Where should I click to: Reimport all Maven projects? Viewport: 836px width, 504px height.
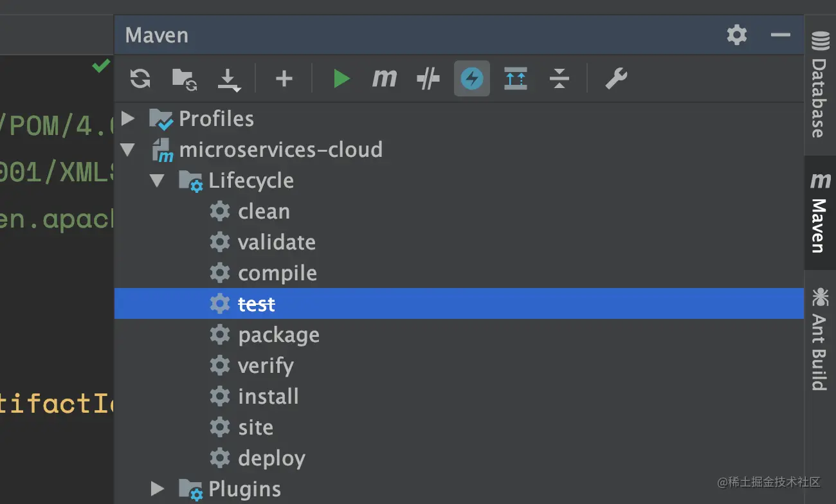click(x=140, y=78)
